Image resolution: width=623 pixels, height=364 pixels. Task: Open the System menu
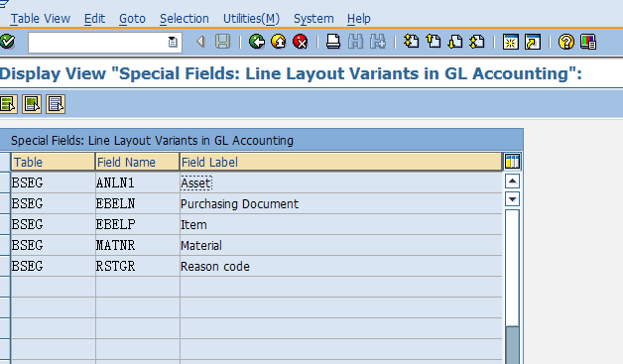(x=313, y=19)
